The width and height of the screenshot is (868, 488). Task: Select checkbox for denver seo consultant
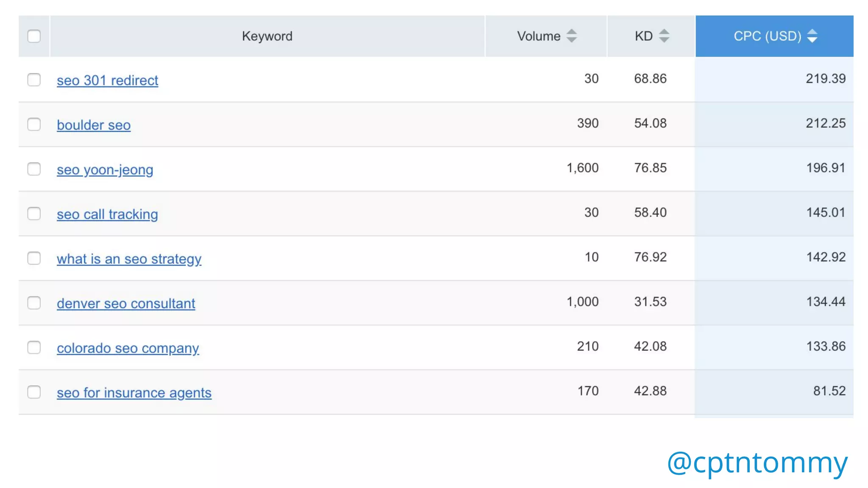[x=34, y=303]
